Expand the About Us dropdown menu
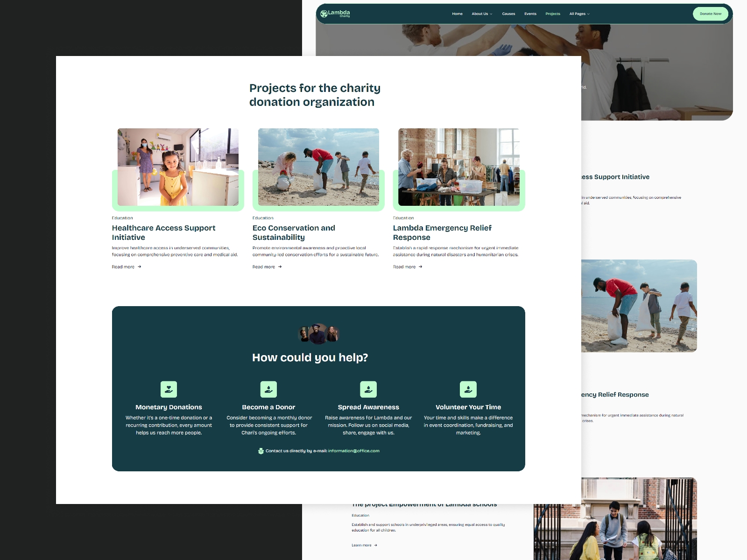 [x=482, y=14]
